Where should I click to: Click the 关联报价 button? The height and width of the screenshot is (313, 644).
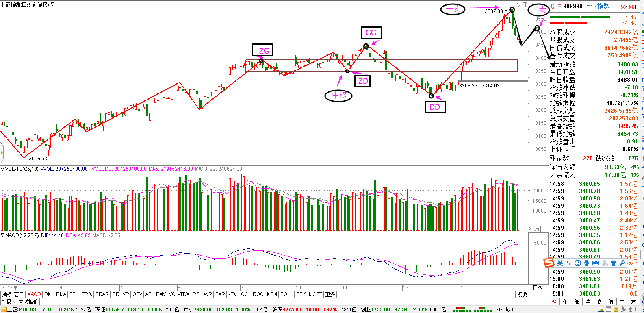coord(28,302)
